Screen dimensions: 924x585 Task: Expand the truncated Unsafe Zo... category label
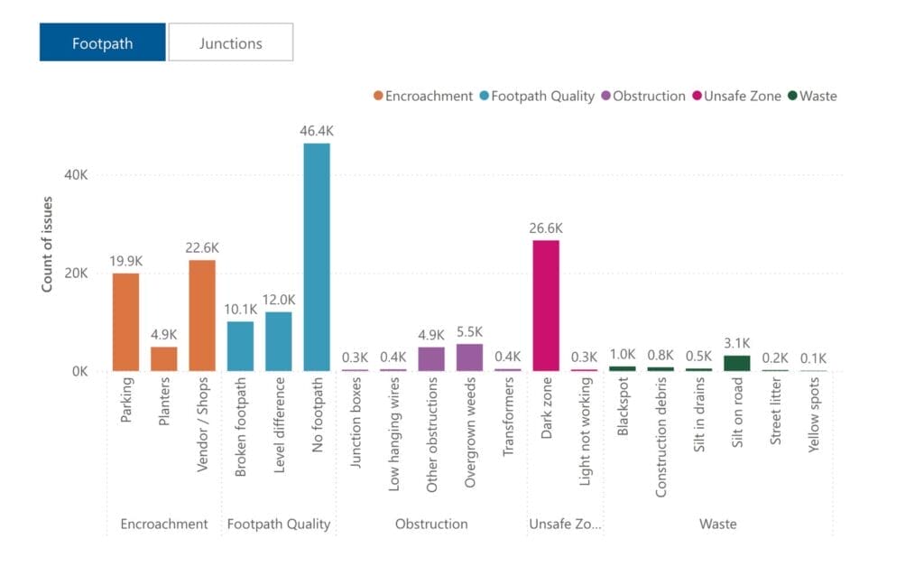point(564,524)
